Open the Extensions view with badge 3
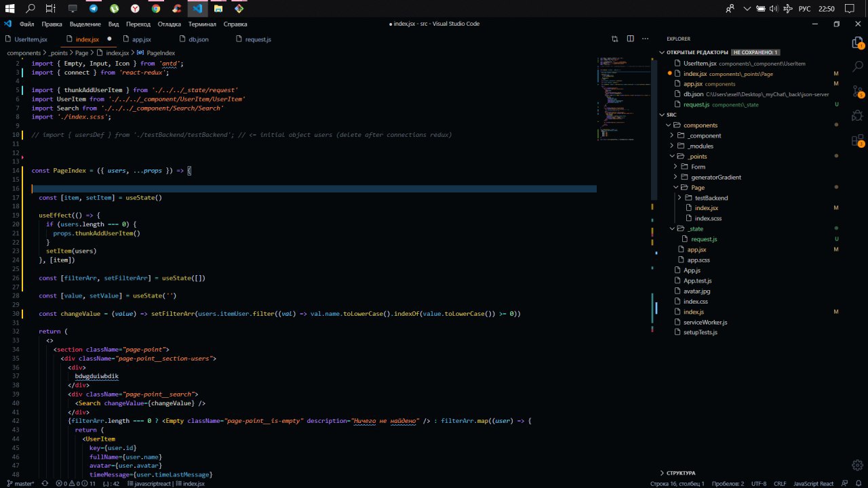 [x=857, y=140]
